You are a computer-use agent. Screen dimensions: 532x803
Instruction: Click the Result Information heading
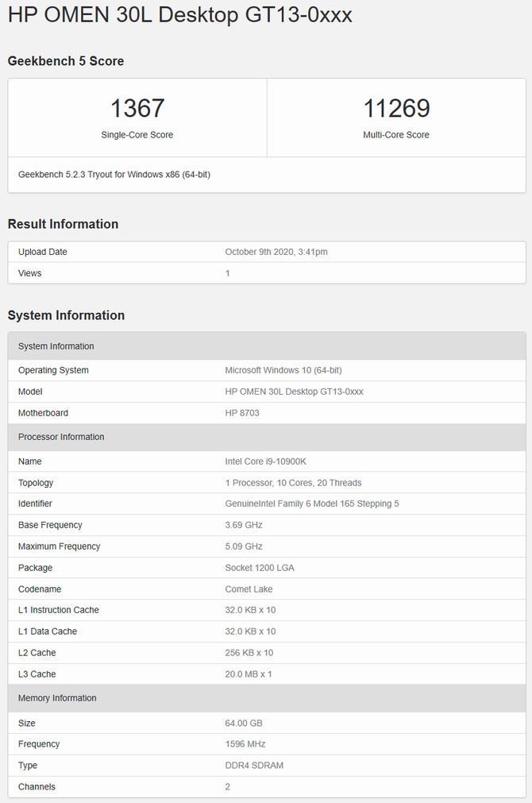[x=63, y=224]
